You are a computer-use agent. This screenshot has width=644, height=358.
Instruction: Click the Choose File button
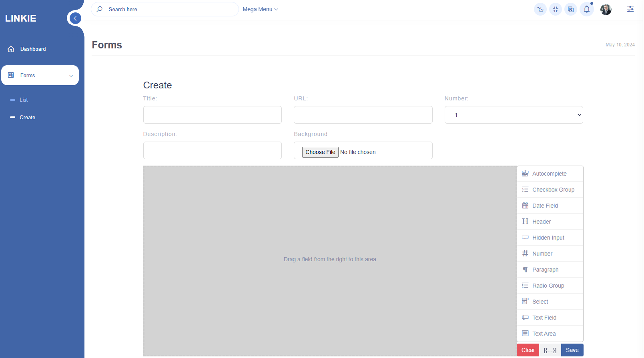(320, 152)
